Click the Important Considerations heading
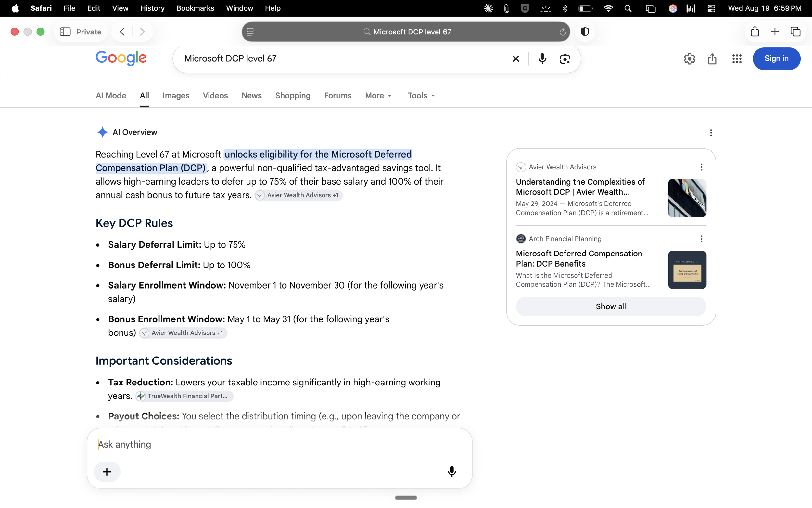This screenshot has height=508, width=812. (x=163, y=360)
